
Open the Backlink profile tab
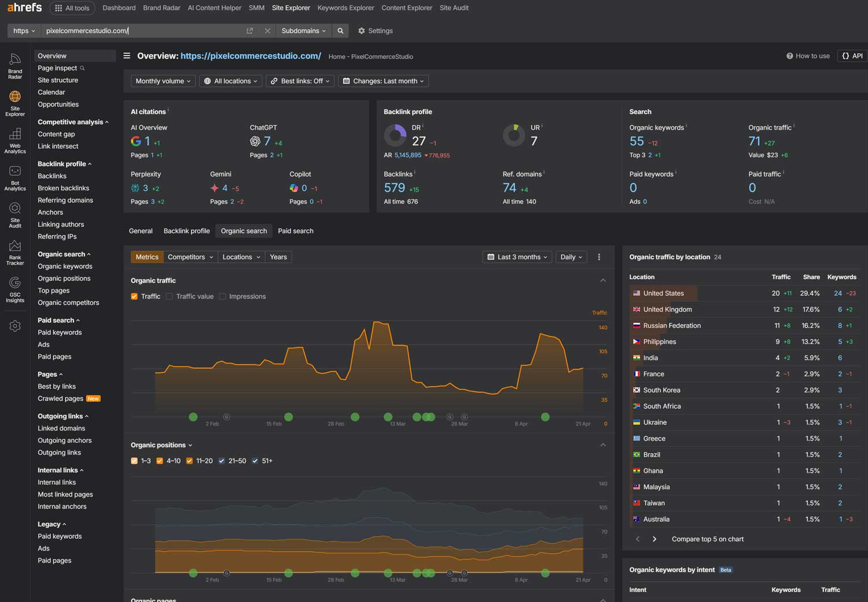186,230
